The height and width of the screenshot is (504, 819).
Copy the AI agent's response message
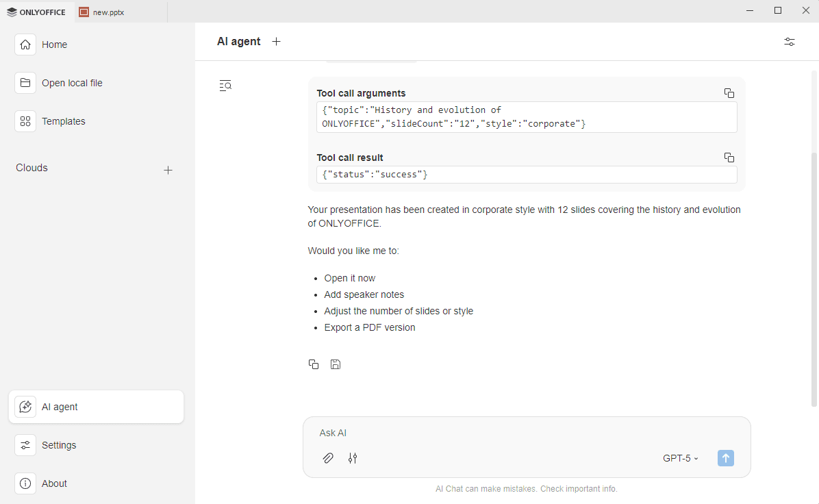(314, 364)
